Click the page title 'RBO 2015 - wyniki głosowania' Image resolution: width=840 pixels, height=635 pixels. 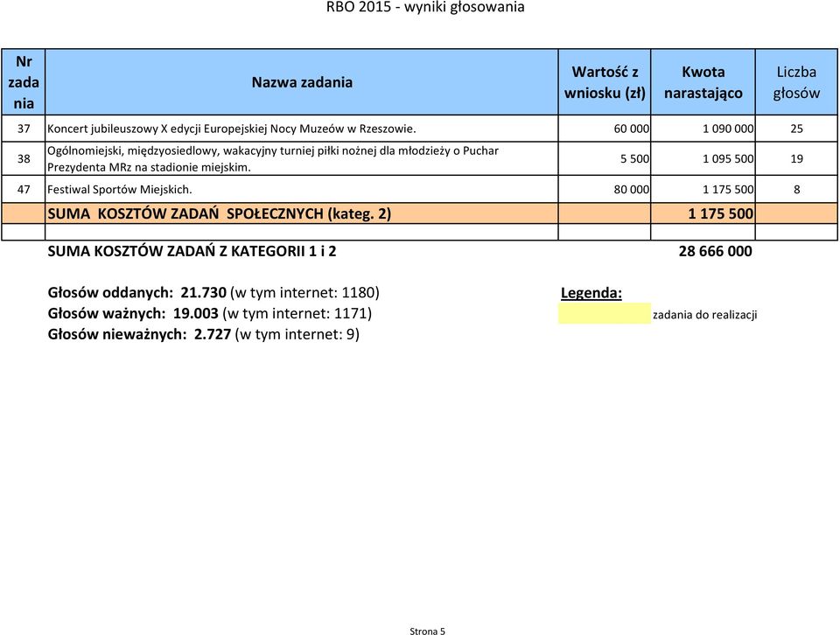tap(425, 8)
